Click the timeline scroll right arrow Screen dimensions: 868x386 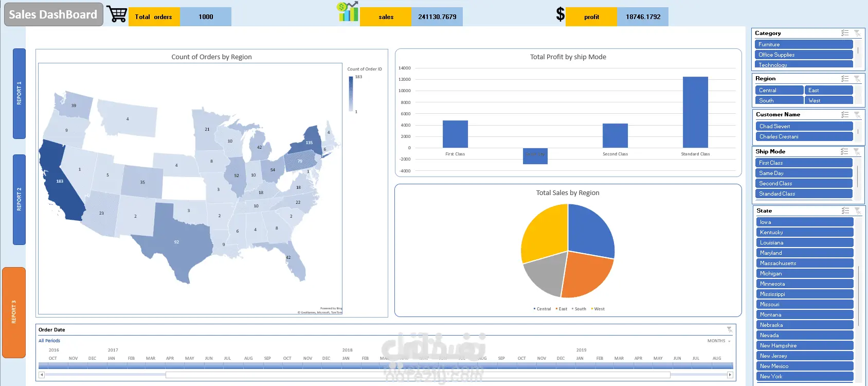pyautogui.click(x=730, y=375)
